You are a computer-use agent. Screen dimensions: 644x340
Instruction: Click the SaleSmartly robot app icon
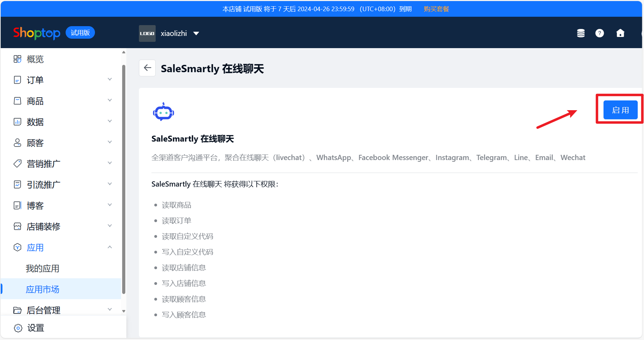[x=163, y=112]
